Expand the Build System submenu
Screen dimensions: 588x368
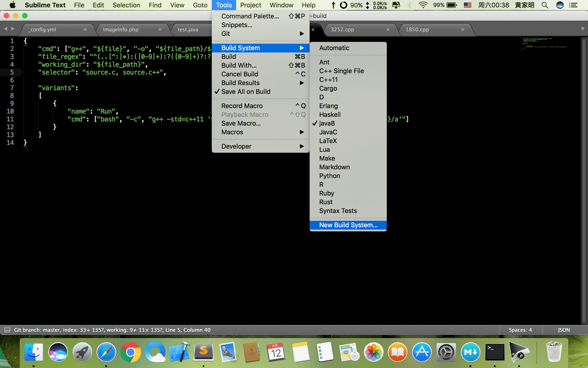[x=260, y=48]
